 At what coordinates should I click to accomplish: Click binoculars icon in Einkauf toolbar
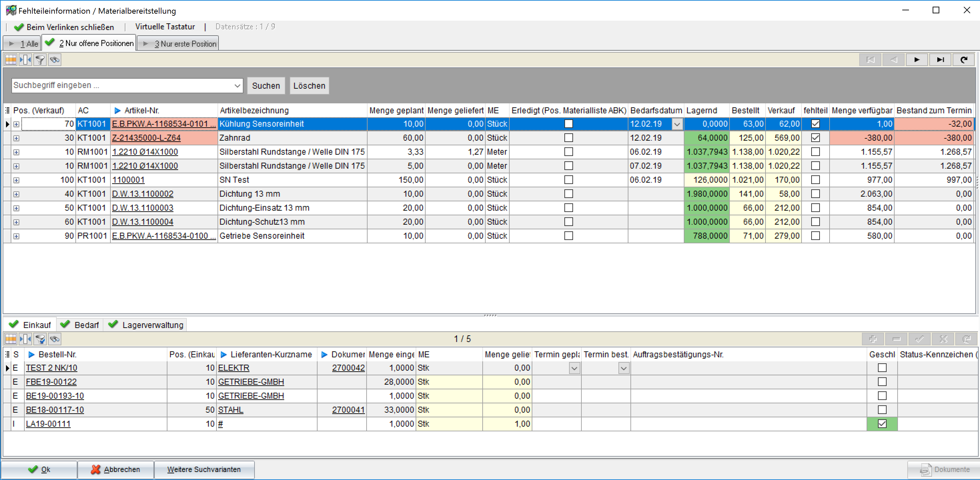(55, 339)
